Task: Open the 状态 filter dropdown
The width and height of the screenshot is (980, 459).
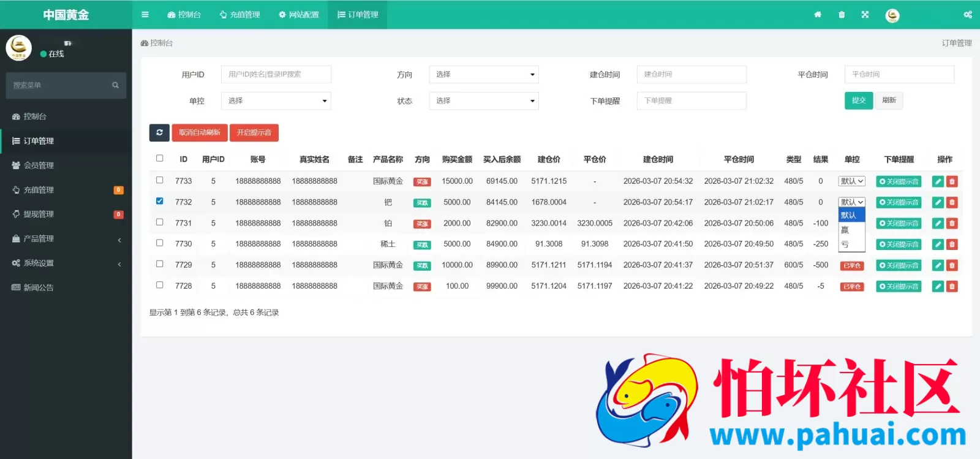Action: [484, 101]
